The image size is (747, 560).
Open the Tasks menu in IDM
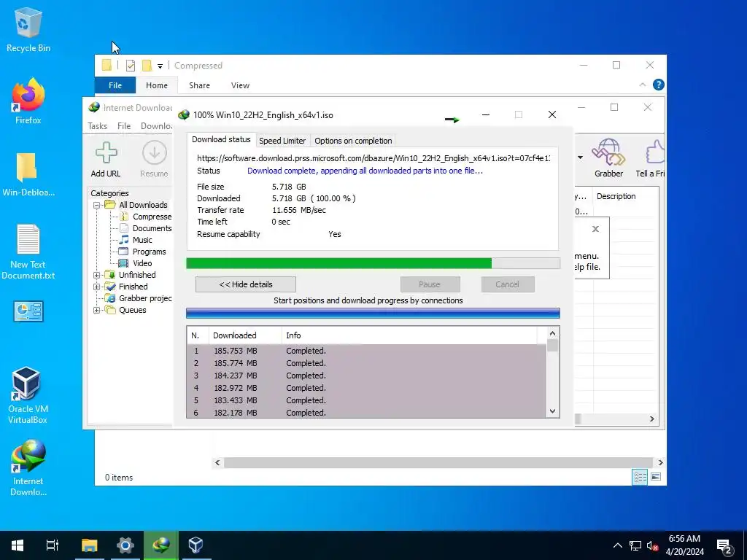point(98,125)
